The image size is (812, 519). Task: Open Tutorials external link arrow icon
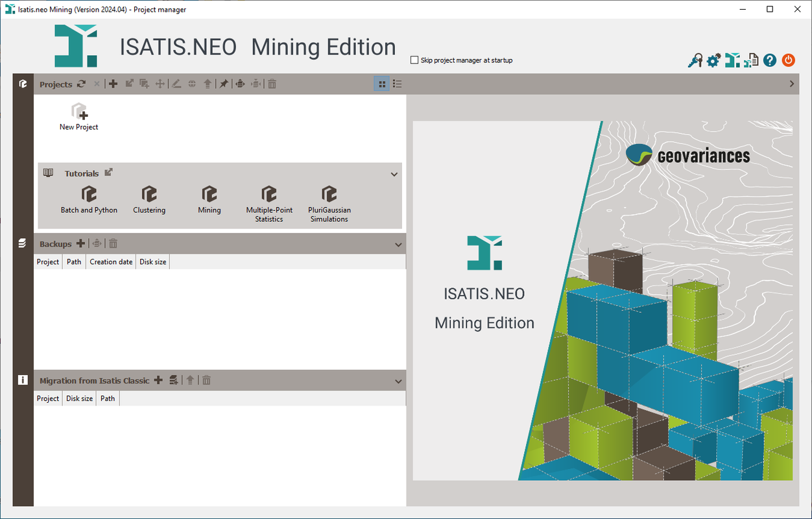pos(109,172)
